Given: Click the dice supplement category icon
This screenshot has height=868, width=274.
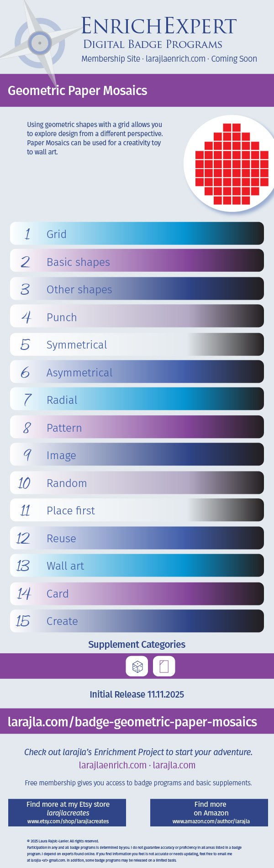Looking at the screenshot, I should pyautogui.click(x=137, y=667).
